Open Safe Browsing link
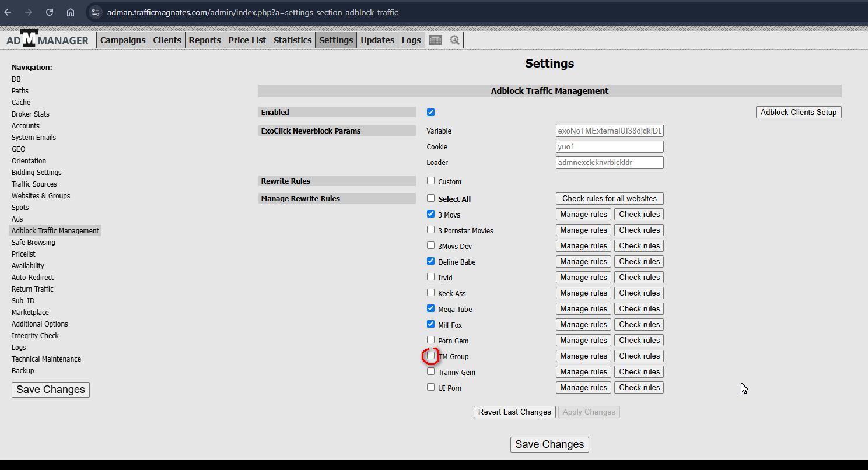The width and height of the screenshot is (868, 470). 33,242
